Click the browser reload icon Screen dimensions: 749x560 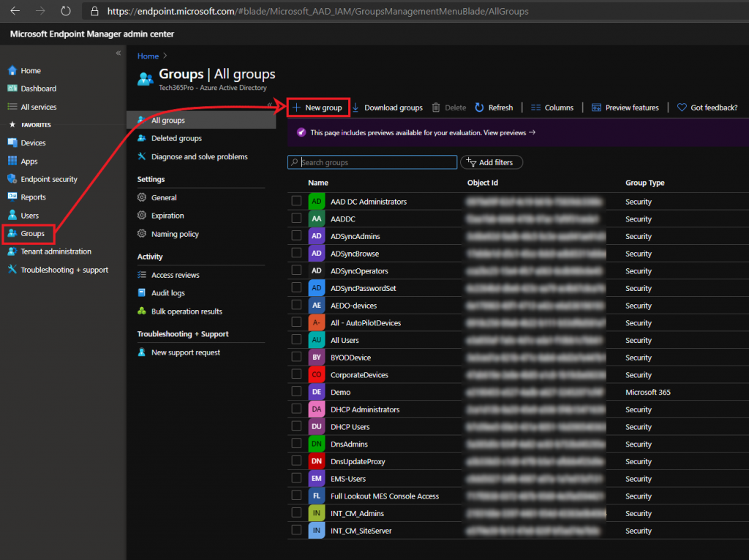(66, 12)
